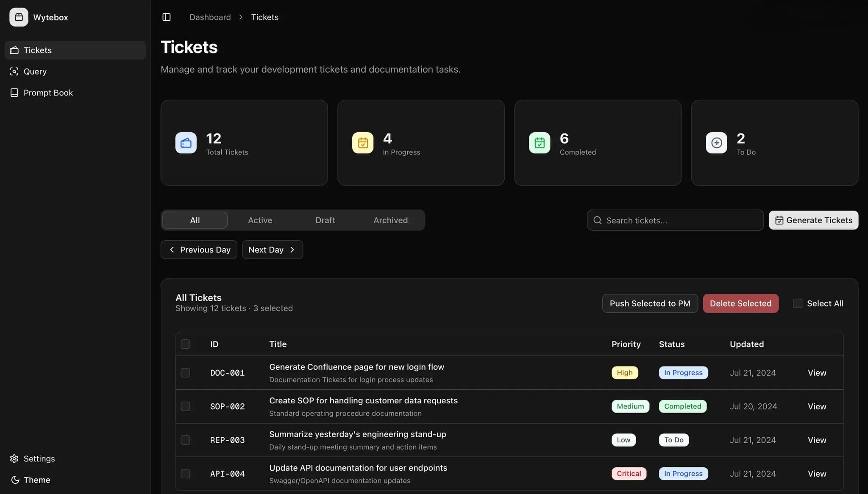
Task: Open Settings in the sidebar
Action: (x=75, y=458)
